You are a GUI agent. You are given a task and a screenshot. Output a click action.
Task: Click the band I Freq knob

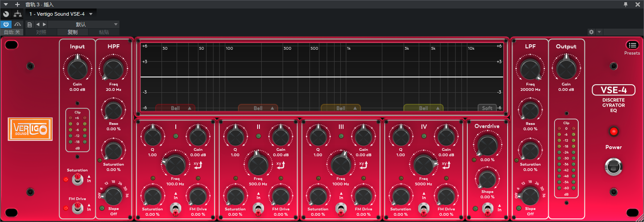tap(175, 164)
